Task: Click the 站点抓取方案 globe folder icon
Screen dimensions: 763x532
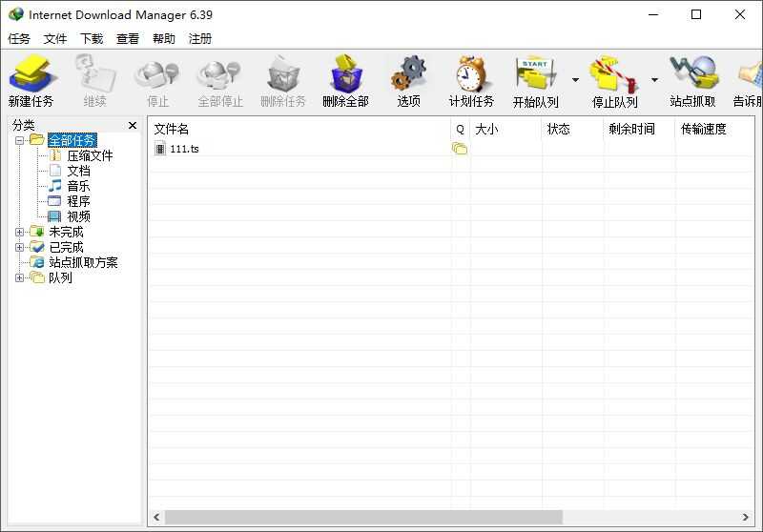Action: coord(37,262)
